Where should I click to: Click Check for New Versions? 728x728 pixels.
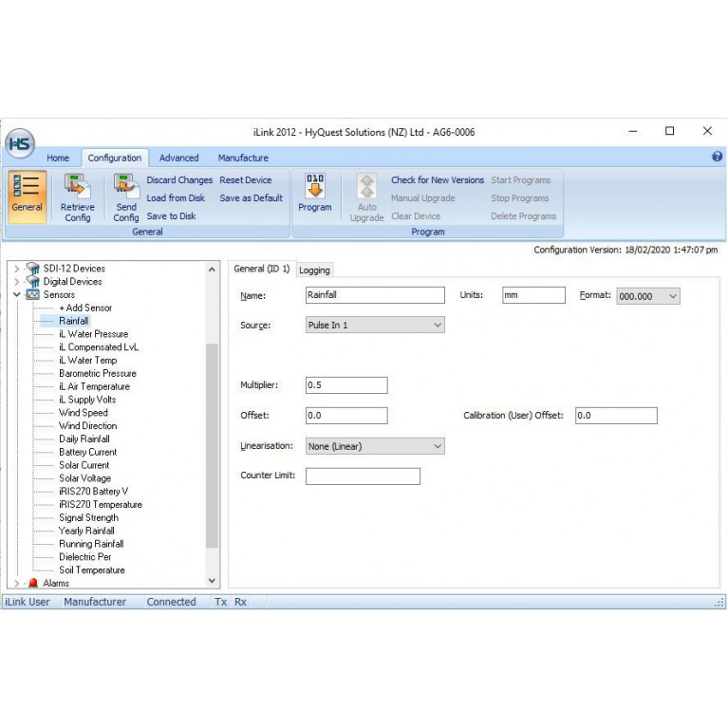click(438, 180)
